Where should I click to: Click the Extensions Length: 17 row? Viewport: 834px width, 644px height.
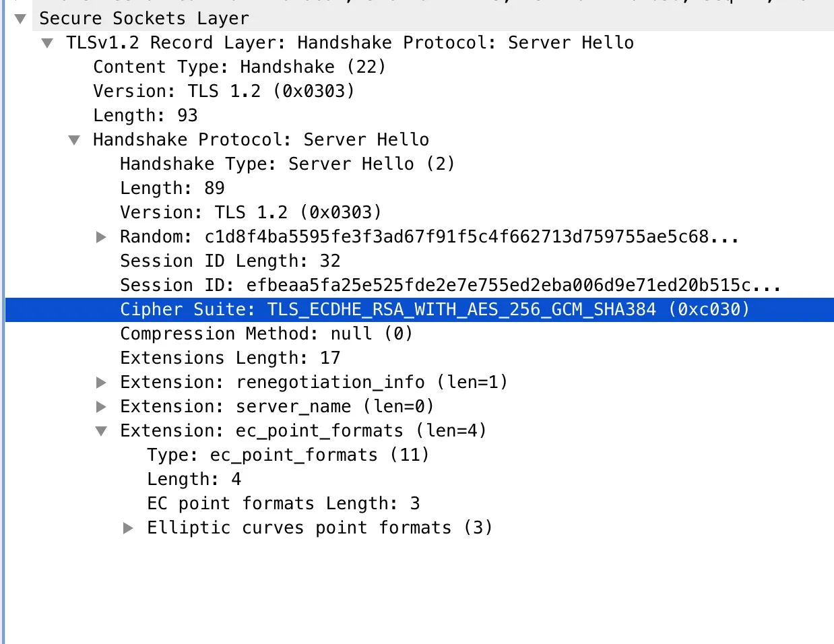pyautogui.click(x=230, y=358)
